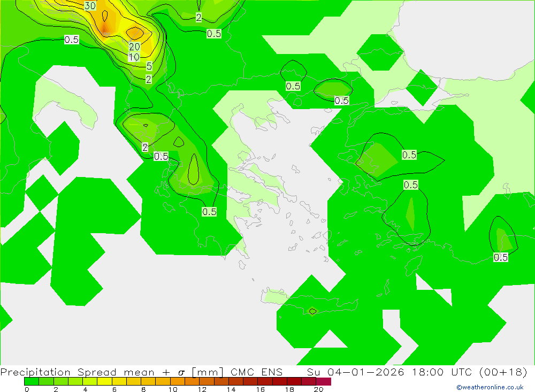Click the legend scale number 12
Viewport: 535px width, 392px height.
coord(202,389)
